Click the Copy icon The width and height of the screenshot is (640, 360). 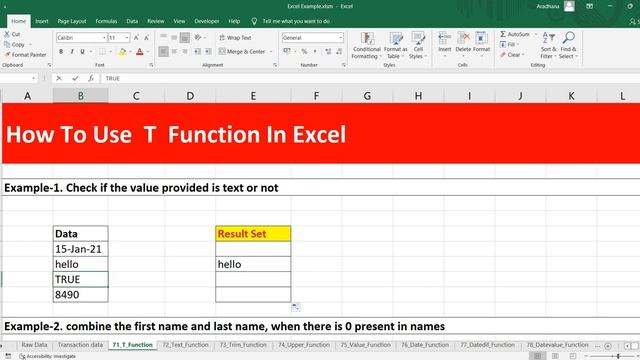[x=7, y=44]
